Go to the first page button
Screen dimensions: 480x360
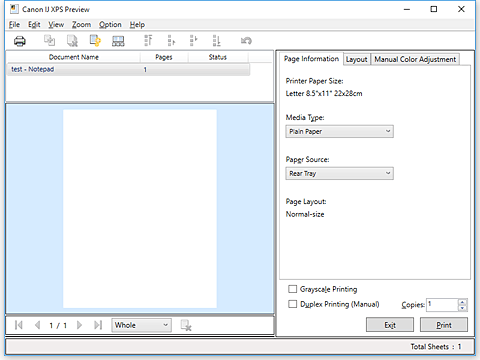tap(19, 325)
